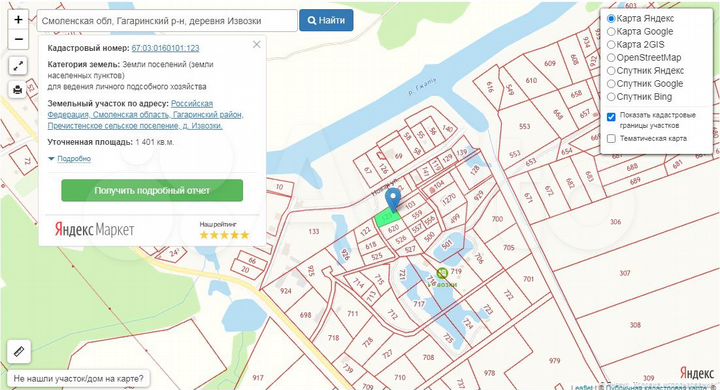Click parcel 917 on the map

click(x=258, y=378)
